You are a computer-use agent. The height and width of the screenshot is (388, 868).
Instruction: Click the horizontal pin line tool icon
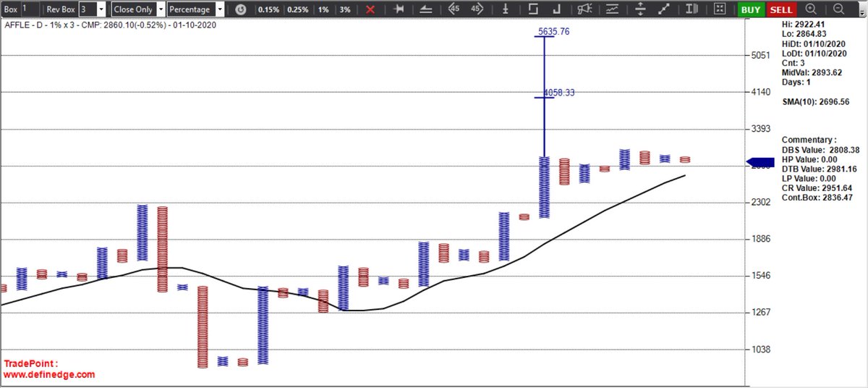(400, 9)
